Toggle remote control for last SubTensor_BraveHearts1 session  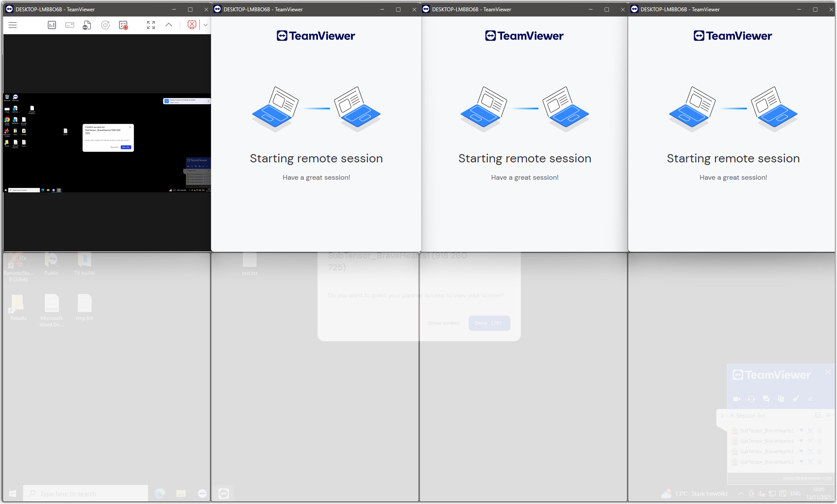coord(811,462)
